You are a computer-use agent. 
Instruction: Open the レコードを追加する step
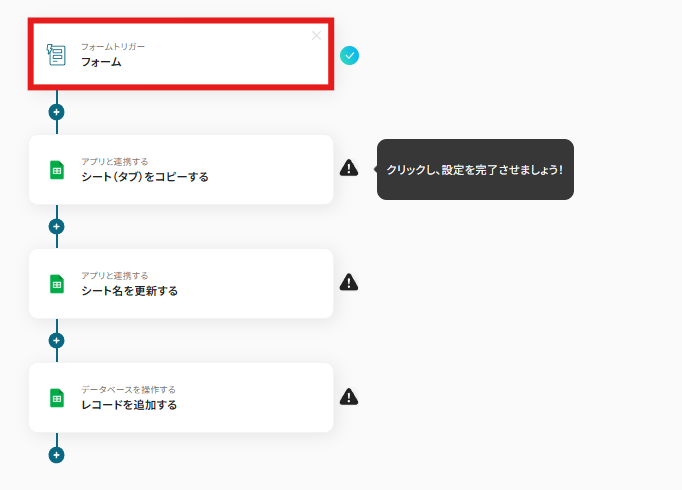point(181,397)
